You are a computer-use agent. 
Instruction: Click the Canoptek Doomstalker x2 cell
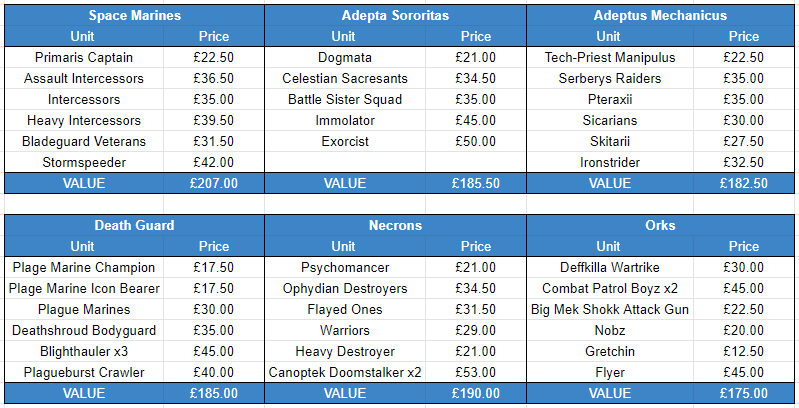tap(345, 373)
